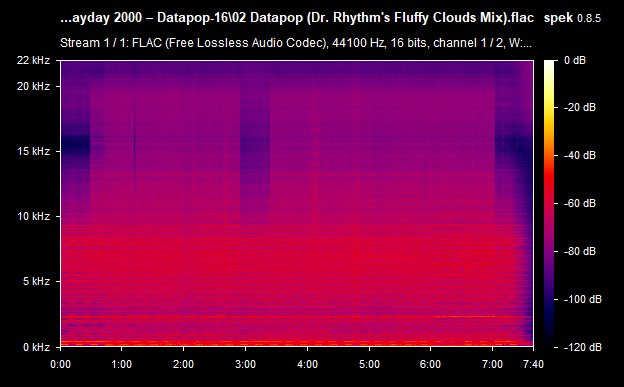
Task: Click the '4:00' time axis label
Action: pyautogui.click(x=307, y=364)
